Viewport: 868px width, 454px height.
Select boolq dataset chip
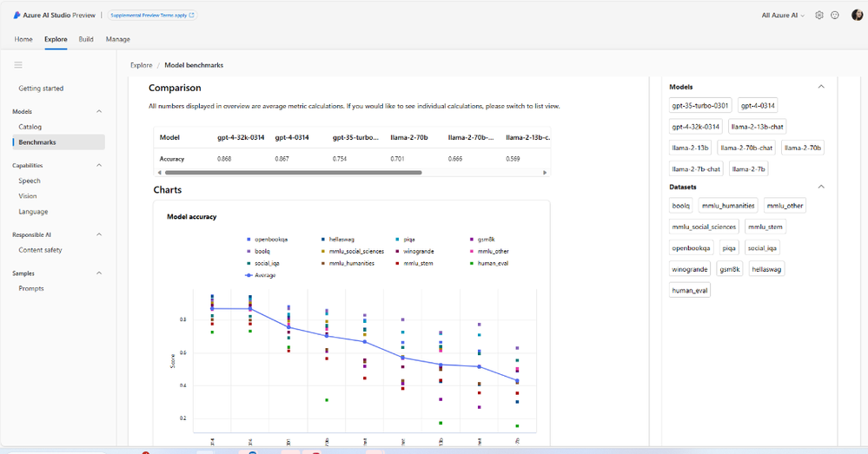(x=681, y=206)
